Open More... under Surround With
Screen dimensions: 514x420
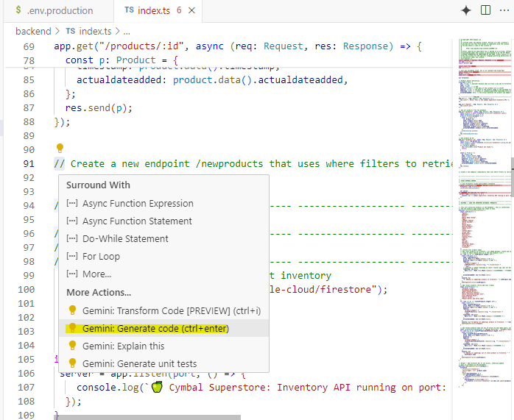(164, 274)
